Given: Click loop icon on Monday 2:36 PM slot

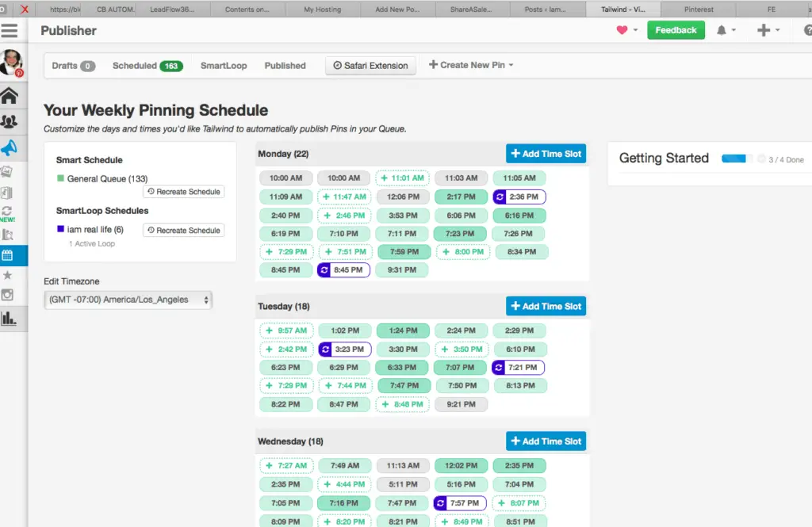Looking at the screenshot, I should pos(500,197).
